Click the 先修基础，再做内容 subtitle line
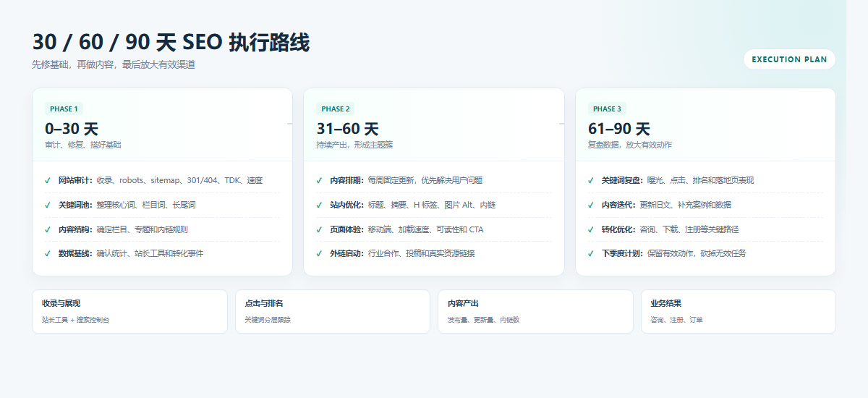The image size is (868, 398). click(x=114, y=65)
